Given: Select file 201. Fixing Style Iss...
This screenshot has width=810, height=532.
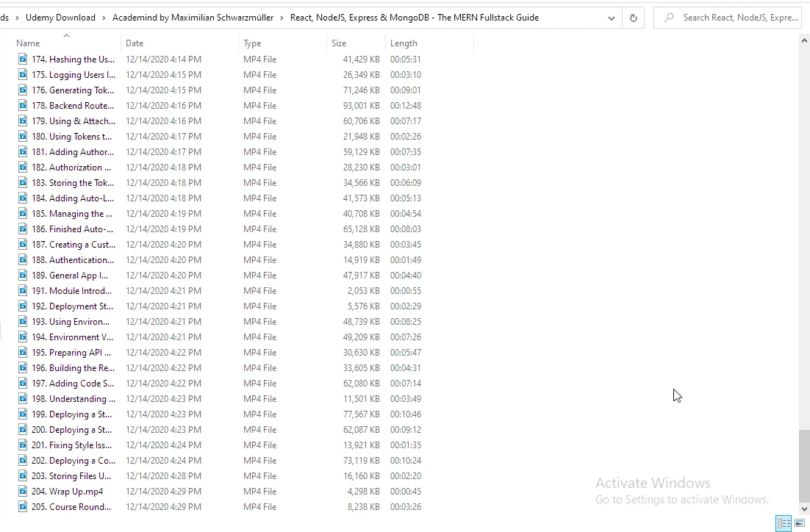Looking at the screenshot, I should 72,445.
